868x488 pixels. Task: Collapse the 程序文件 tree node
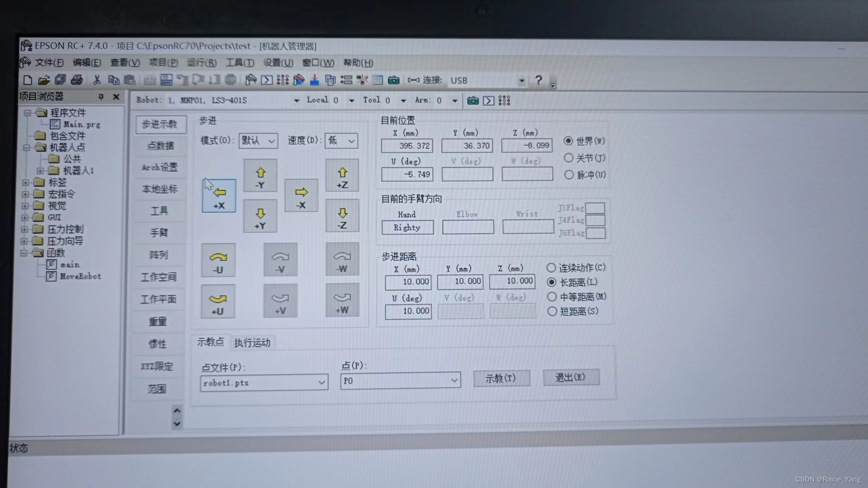tap(27, 113)
